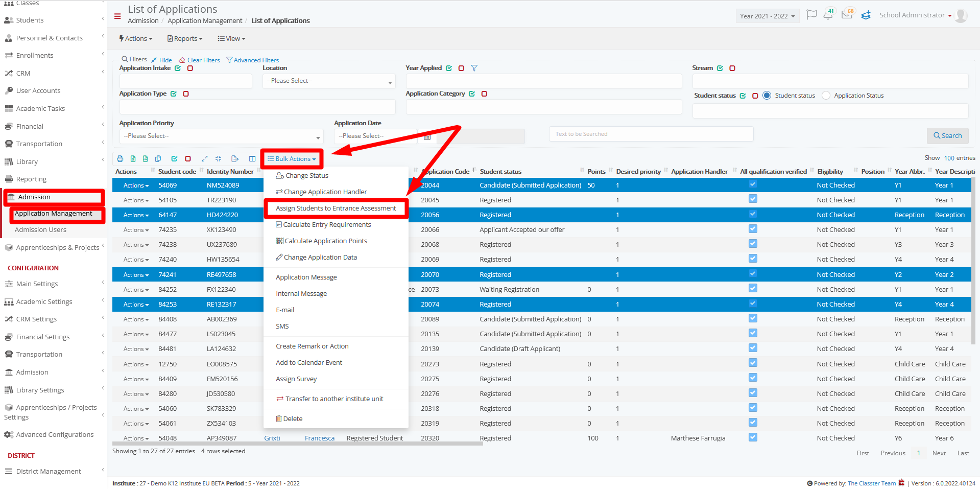Image resolution: width=980 pixels, height=489 pixels.
Task: Toggle qualification verified checkbox for code 20089
Action: tap(753, 318)
